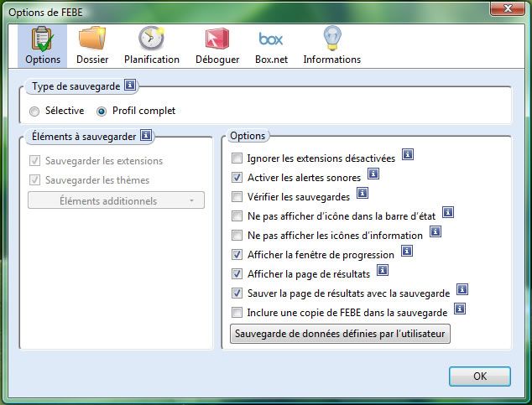
Task: Confirm with the OK button
Action: (x=480, y=376)
